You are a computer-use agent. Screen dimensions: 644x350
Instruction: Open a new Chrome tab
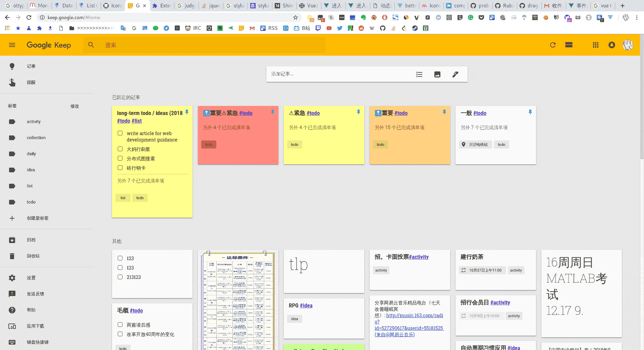coord(623,6)
